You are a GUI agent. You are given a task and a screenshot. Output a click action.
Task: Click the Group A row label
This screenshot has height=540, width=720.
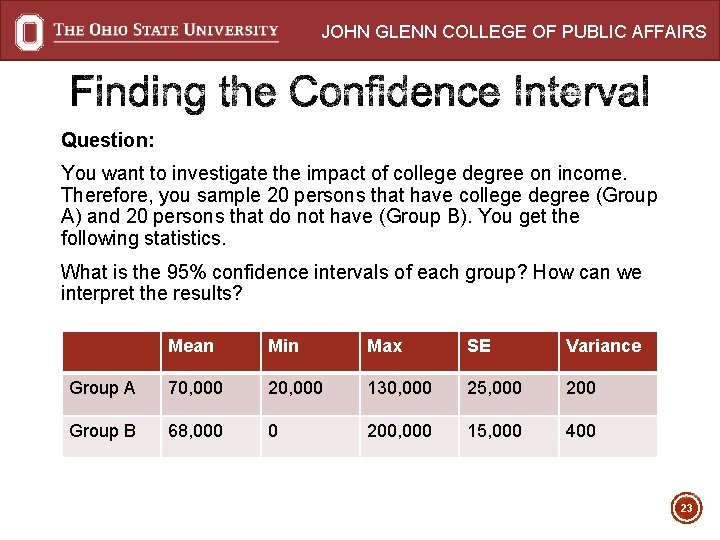pyautogui.click(x=102, y=388)
